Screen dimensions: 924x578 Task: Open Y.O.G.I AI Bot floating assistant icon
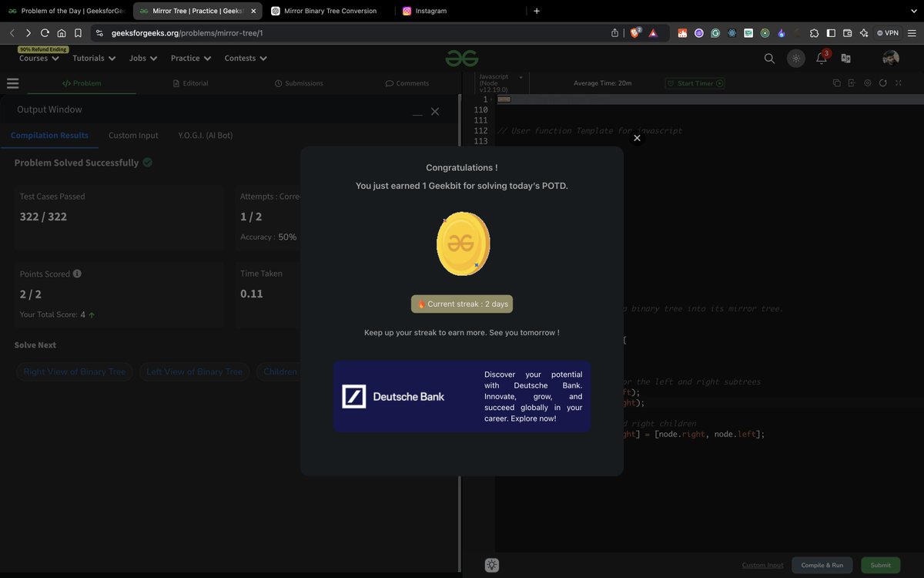(491, 565)
